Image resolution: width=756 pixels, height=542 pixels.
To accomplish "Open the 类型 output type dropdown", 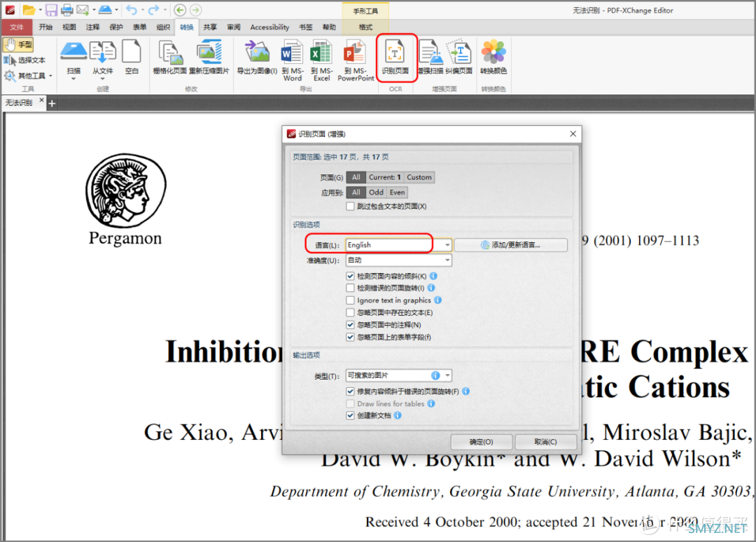I will [399, 375].
